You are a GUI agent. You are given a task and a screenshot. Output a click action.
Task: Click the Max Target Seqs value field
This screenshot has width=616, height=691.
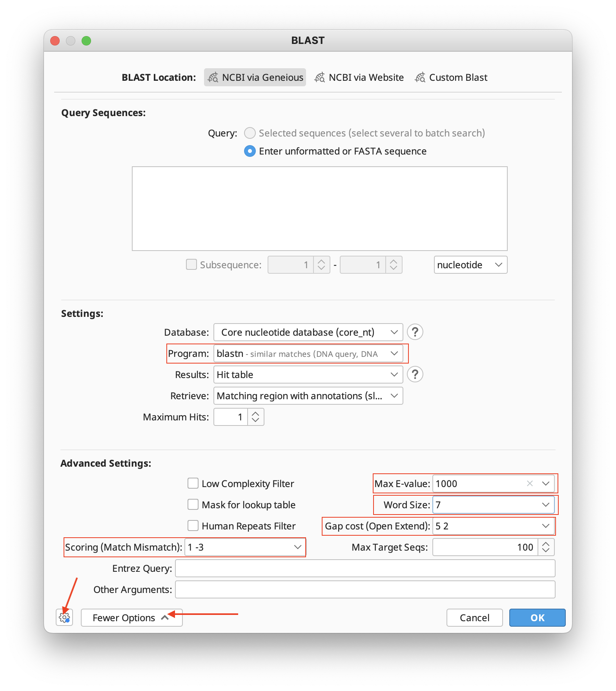(485, 547)
